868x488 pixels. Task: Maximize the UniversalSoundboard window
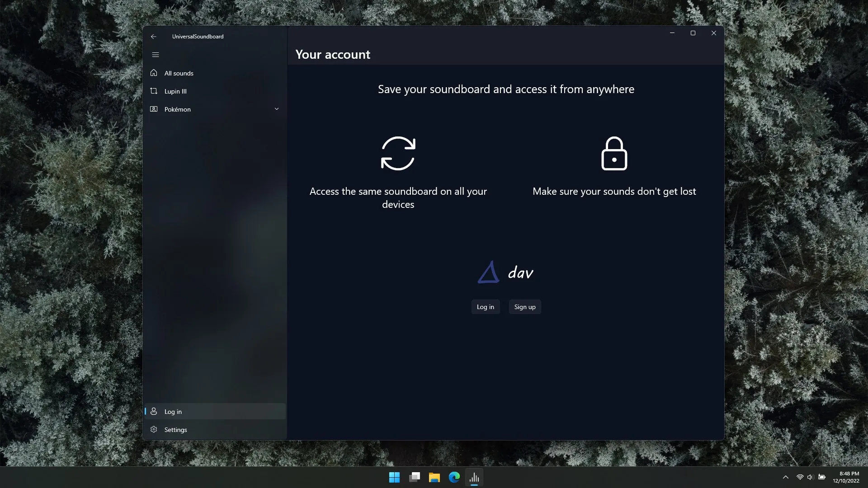pos(693,33)
